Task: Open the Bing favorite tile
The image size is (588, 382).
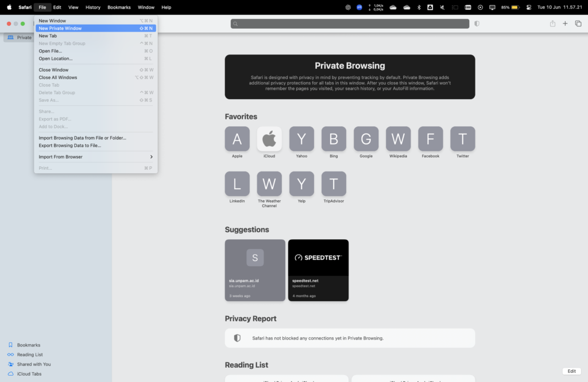Action: coord(334,139)
